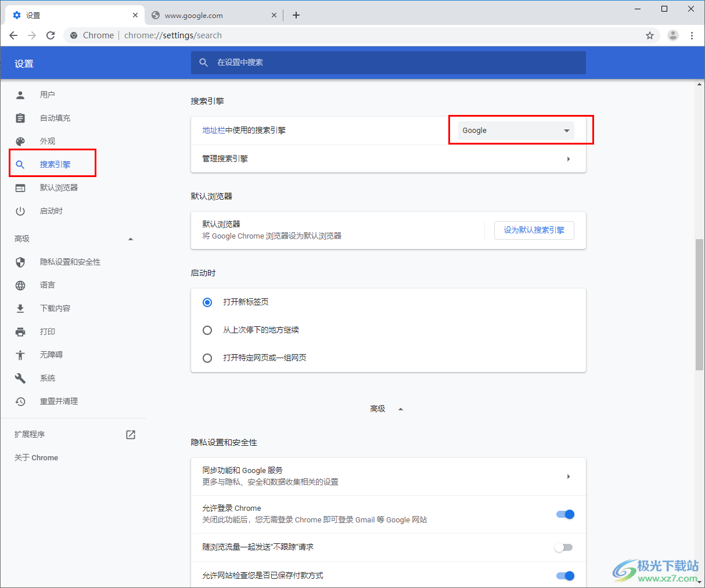Collapse the 高级 section in sidebar

[131, 239]
